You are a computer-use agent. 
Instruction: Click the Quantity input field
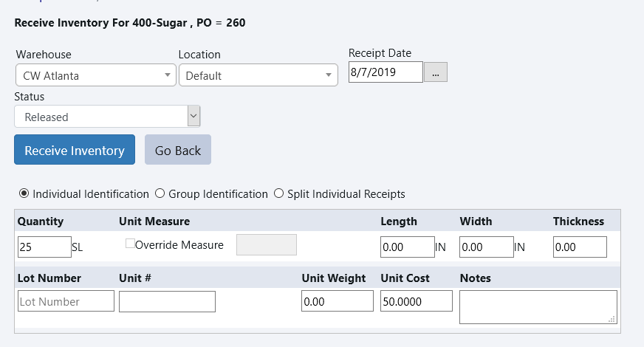coord(44,247)
